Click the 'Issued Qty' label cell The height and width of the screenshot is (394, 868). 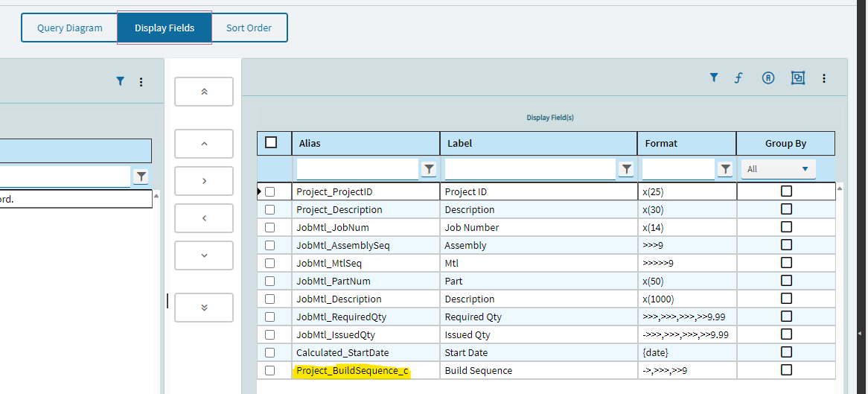pyautogui.click(x=539, y=334)
